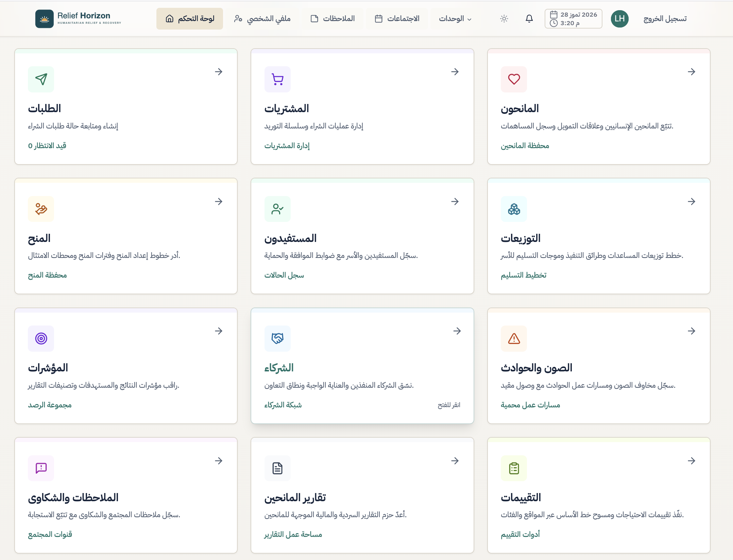Click the arrow on المشتريات card
Image resolution: width=733 pixels, height=560 pixels.
(455, 72)
